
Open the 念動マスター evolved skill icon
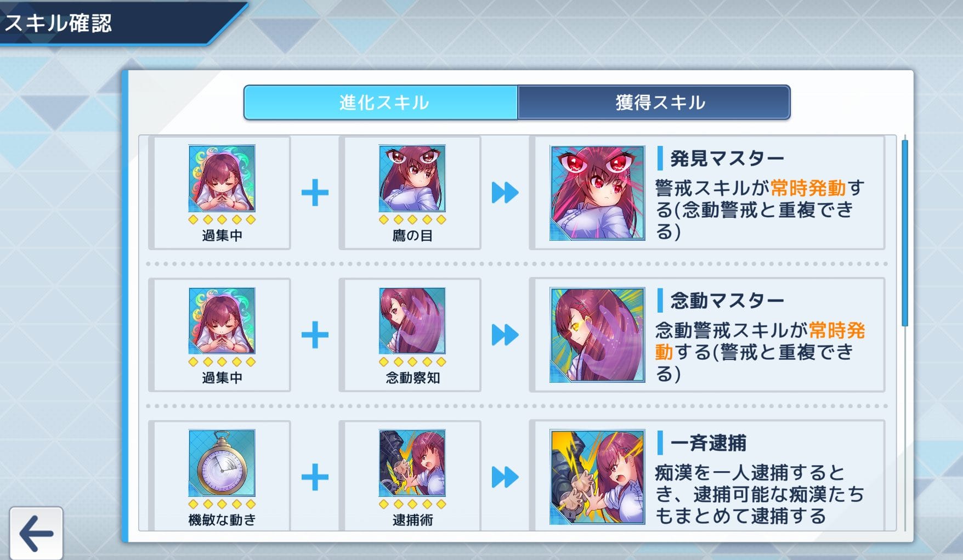[x=597, y=335]
